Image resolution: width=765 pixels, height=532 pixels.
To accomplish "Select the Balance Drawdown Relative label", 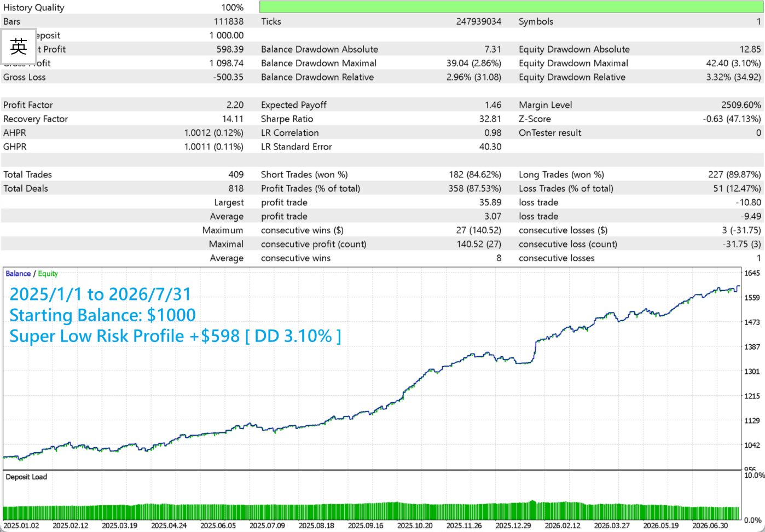I will click(x=317, y=77).
